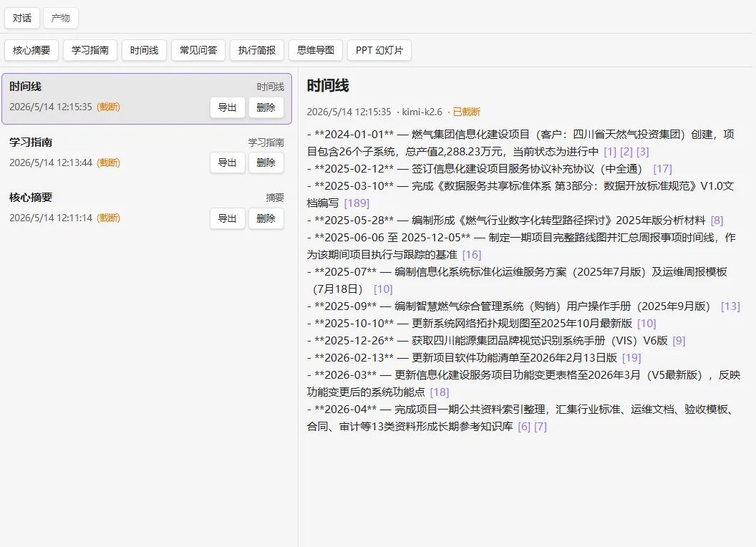Generate PPT 幻灯片
This screenshot has width=756, height=547.
tap(379, 50)
